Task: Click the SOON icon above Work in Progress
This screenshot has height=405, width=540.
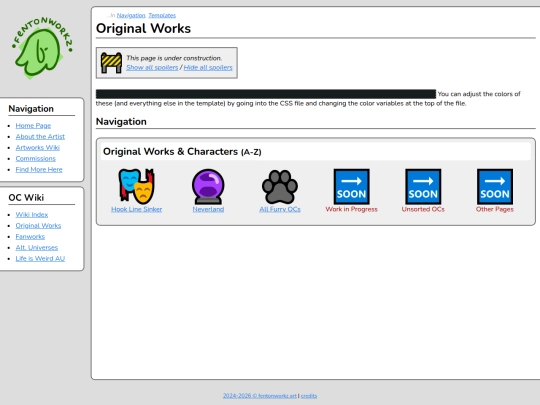Action: click(351, 186)
